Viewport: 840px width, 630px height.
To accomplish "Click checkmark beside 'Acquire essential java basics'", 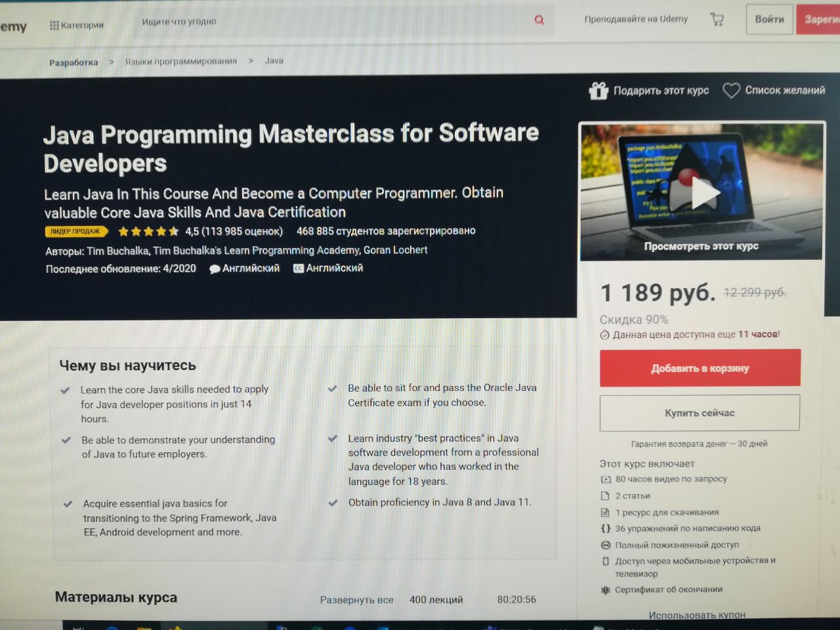I will pos(67,505).
